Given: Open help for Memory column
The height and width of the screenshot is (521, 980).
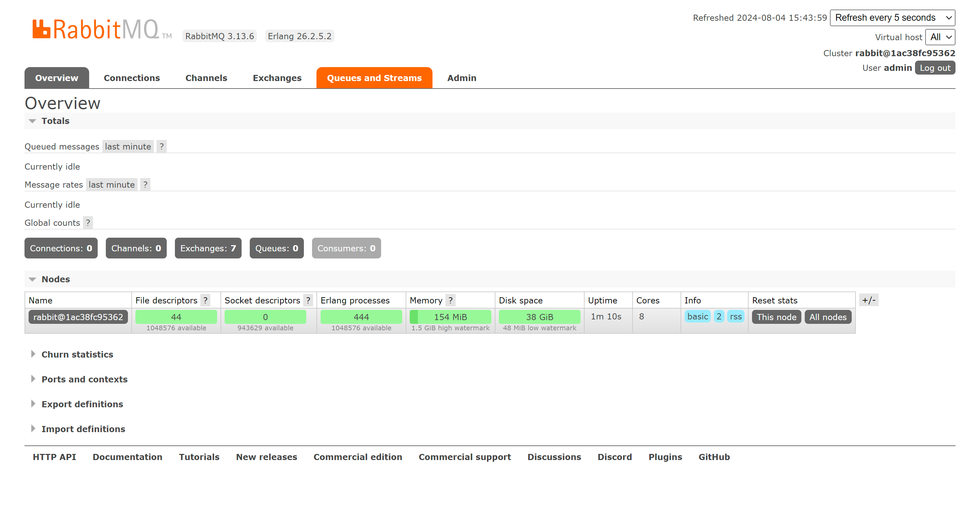Looking at the screenshot, I should 451,300.
